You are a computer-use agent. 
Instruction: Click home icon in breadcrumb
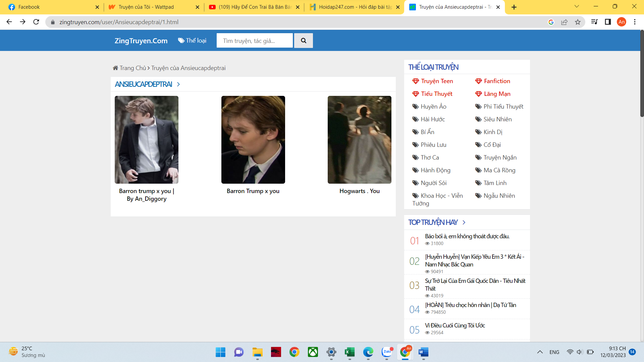click(115, 68)
